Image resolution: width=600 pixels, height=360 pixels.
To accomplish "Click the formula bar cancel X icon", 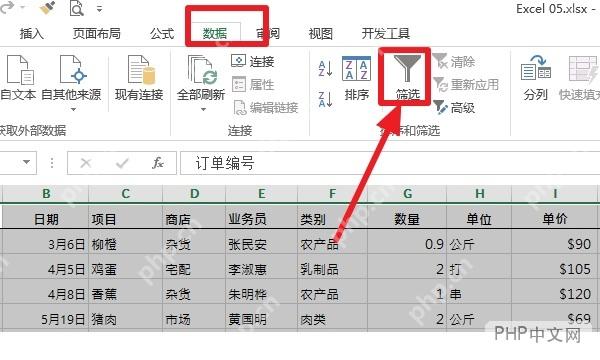I will [85, 163].
